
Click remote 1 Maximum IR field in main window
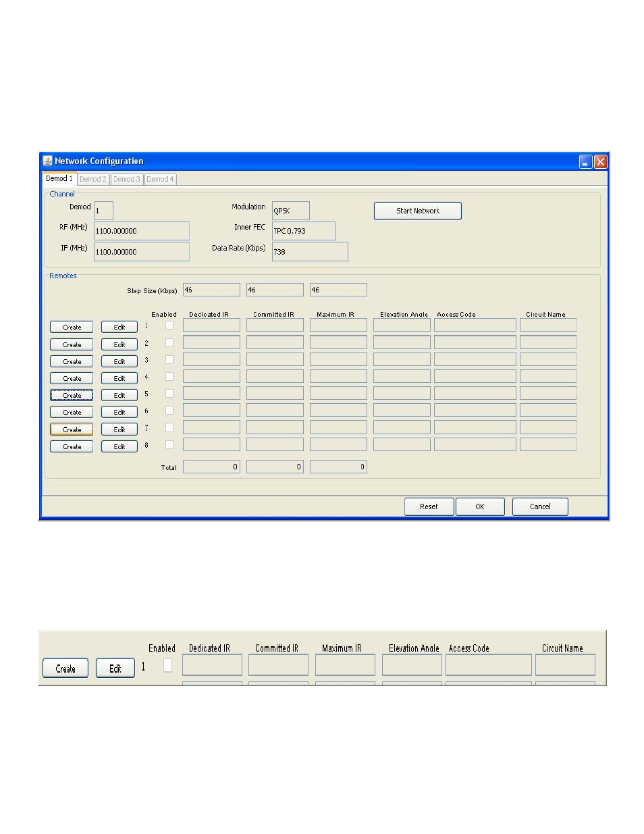[x=338, y=325]
